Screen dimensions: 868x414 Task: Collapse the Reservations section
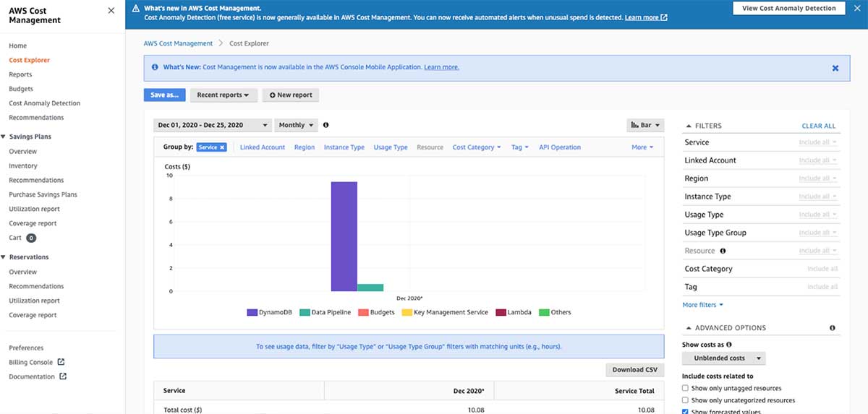tap(3, 257)
